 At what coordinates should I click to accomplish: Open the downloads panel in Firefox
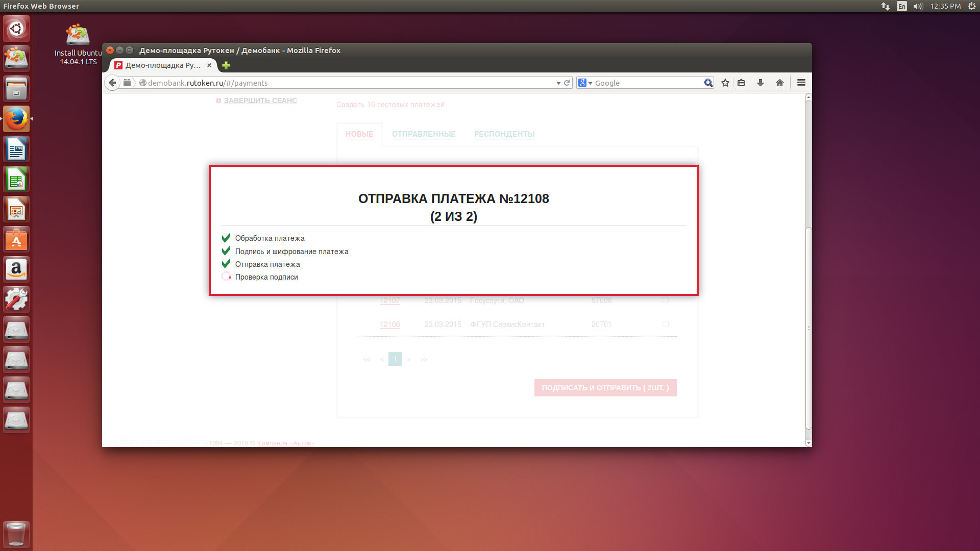click(761, 83)
